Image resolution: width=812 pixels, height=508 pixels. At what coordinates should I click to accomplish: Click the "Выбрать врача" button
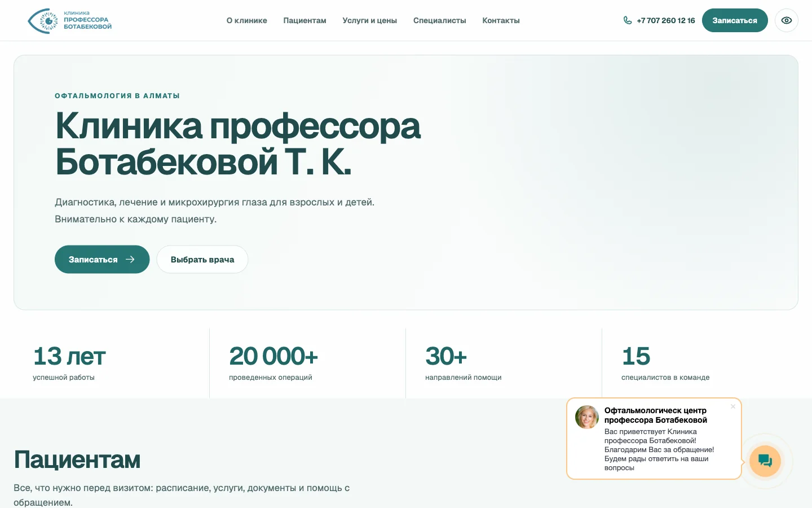click(x=202, y=260)
